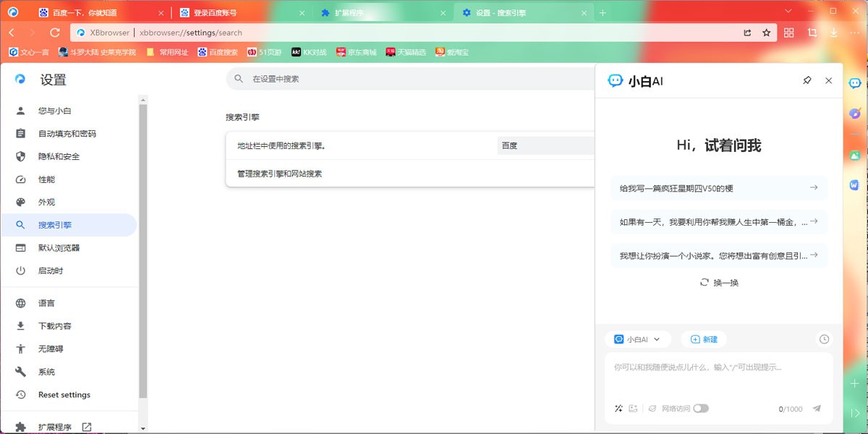Image resolution: width=868 pixels, height=434 pixels.
Task: Open the apps grid icon in toolbar
Action: click(789, 33)
